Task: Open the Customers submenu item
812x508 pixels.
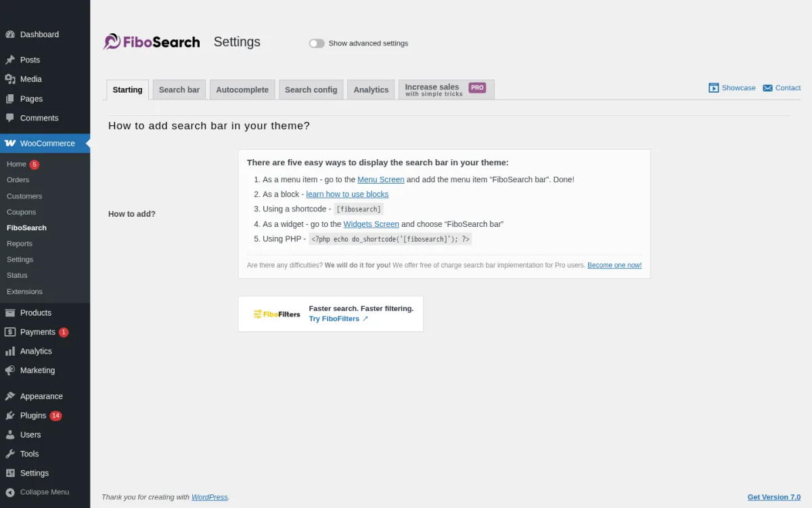Action: [24, 196]
